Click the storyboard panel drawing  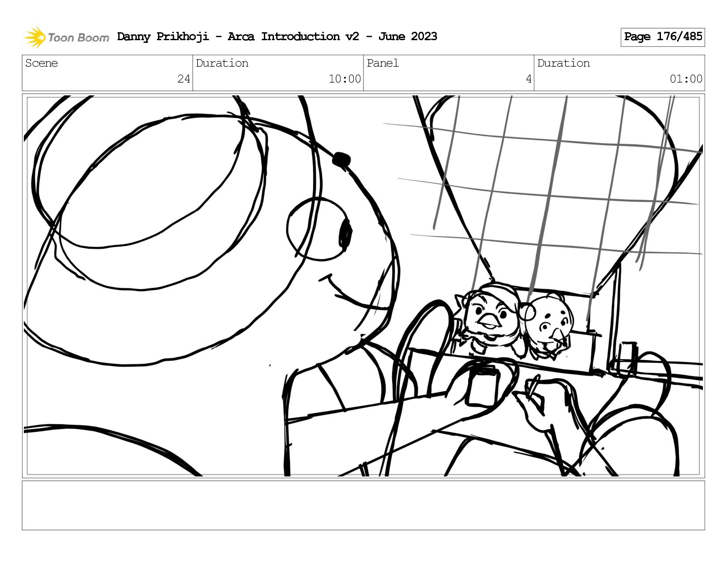364,286
